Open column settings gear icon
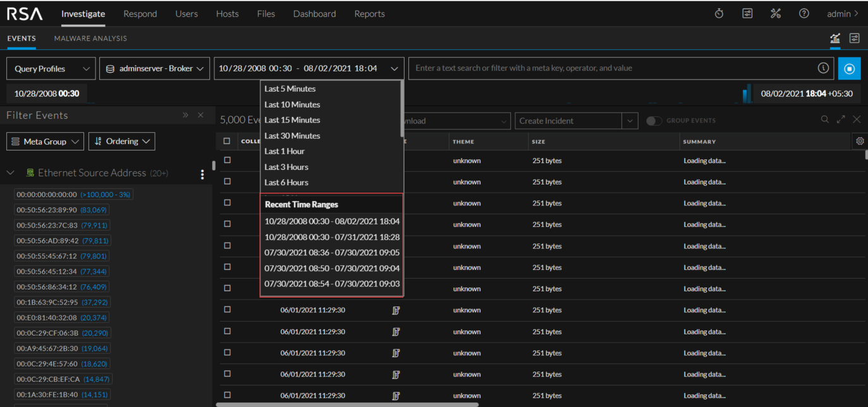Viewport: 868px width, 407px height. click(x=860, y=142)
